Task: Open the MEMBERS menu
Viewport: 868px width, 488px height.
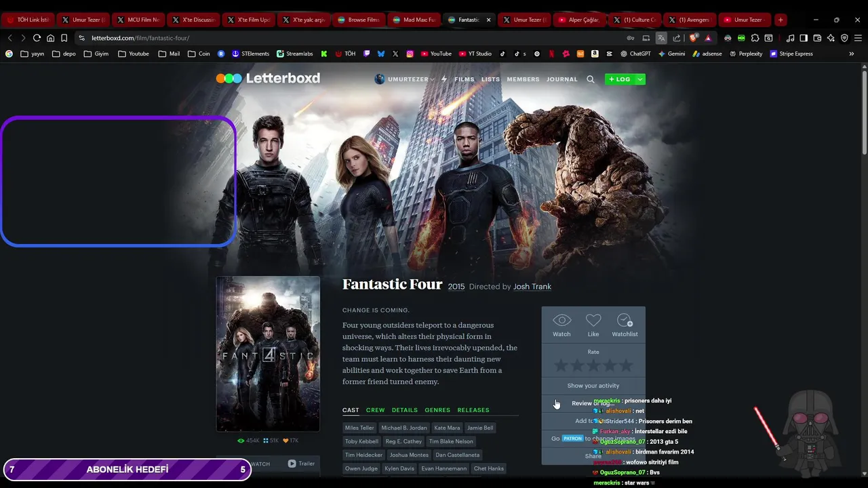Action: 524,79
